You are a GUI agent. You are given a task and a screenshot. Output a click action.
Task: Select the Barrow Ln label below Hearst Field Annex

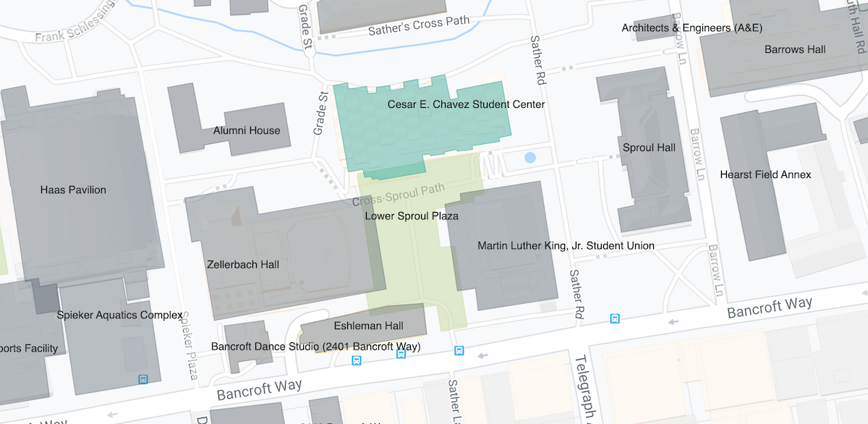tap(715, 268)
